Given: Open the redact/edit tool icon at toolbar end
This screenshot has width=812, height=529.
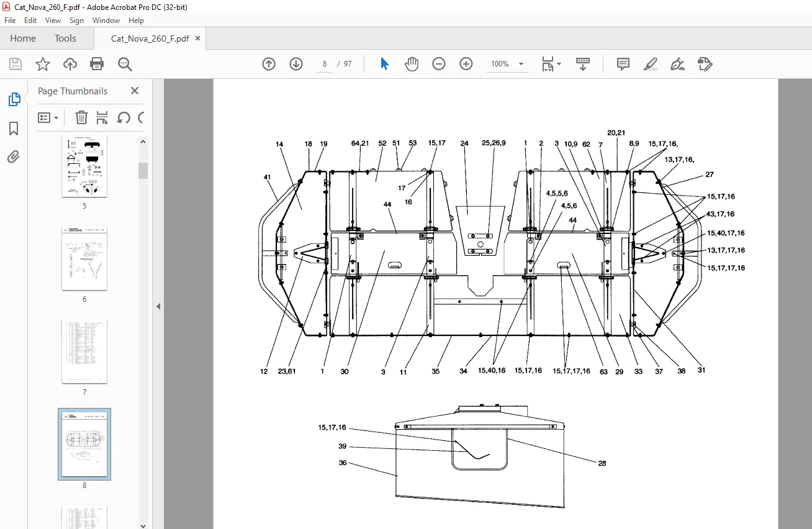Looking at the screenshot, I should (705, 64).
